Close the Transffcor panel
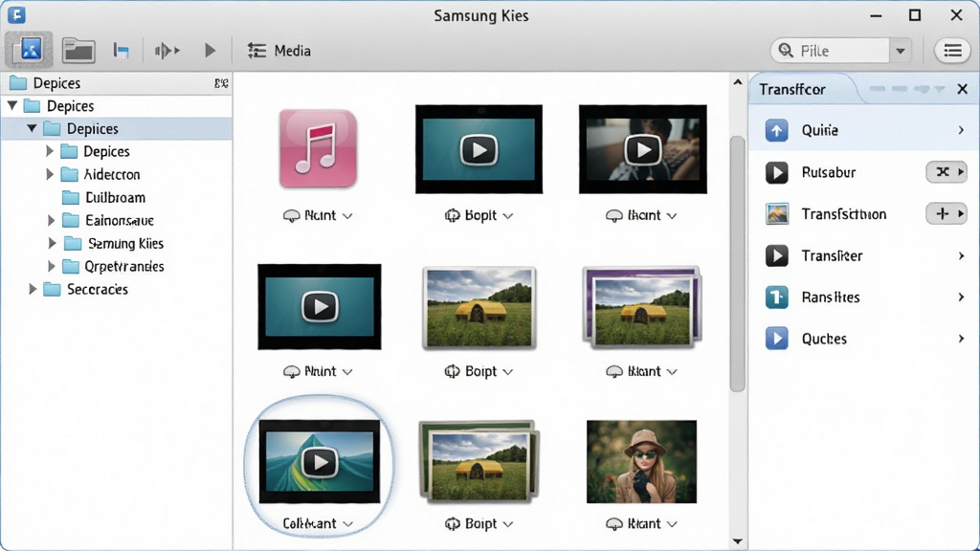 point(963,89)
